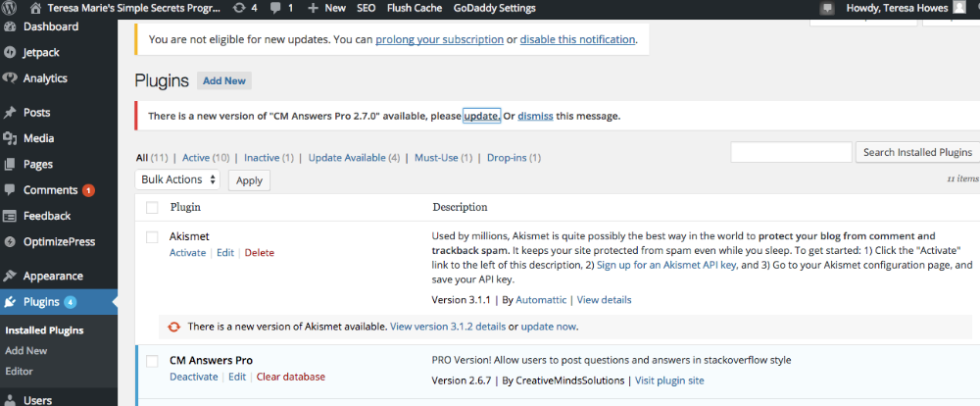Click the user avatar in the admin bar
980x406 pixels.
coord(959,8)
